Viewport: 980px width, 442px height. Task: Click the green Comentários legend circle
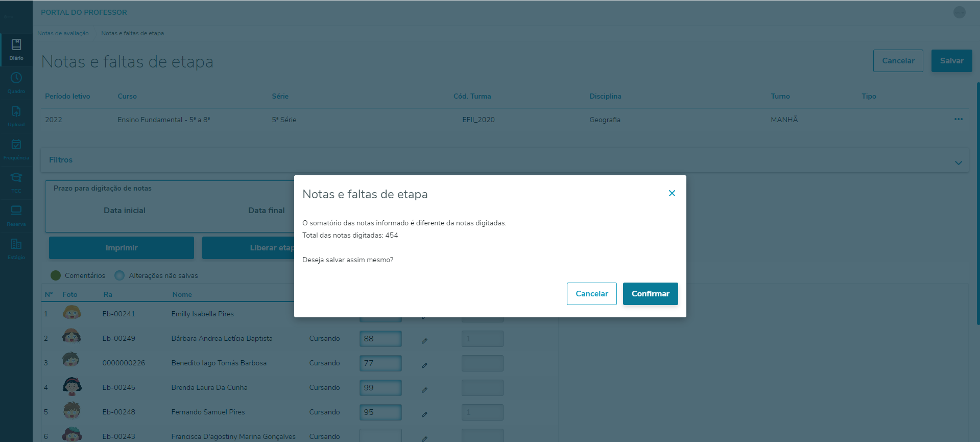pyautogui.click(x=56, y=275)
